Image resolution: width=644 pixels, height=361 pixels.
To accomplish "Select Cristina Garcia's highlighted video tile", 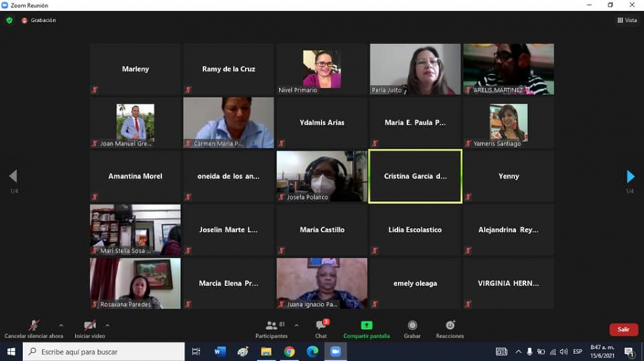I will (415, 176).
